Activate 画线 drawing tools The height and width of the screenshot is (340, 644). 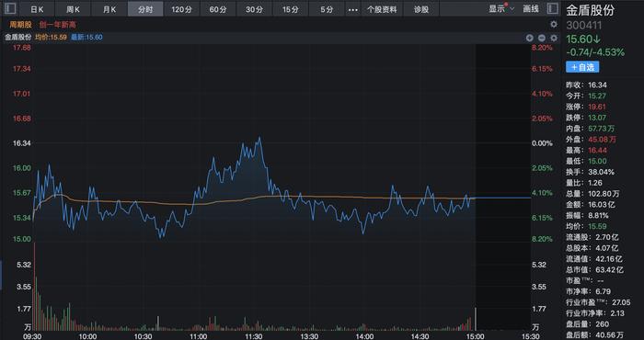click(531, 8)
